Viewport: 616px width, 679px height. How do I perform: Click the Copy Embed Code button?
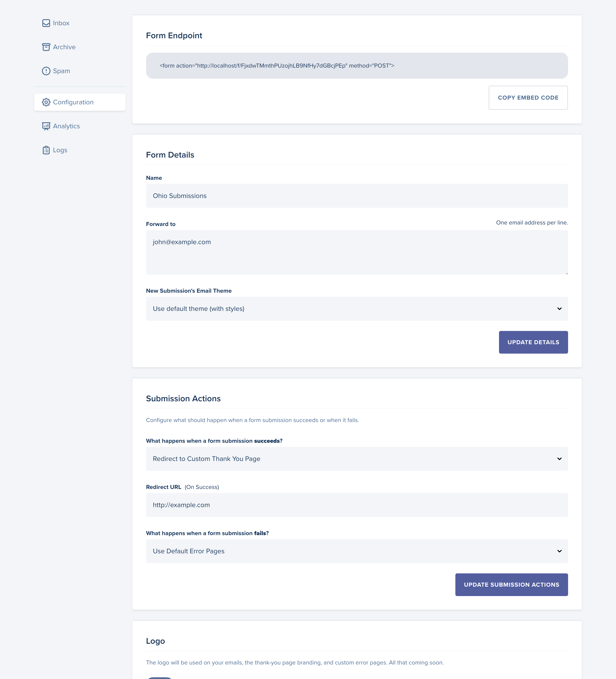pos(528,98)
